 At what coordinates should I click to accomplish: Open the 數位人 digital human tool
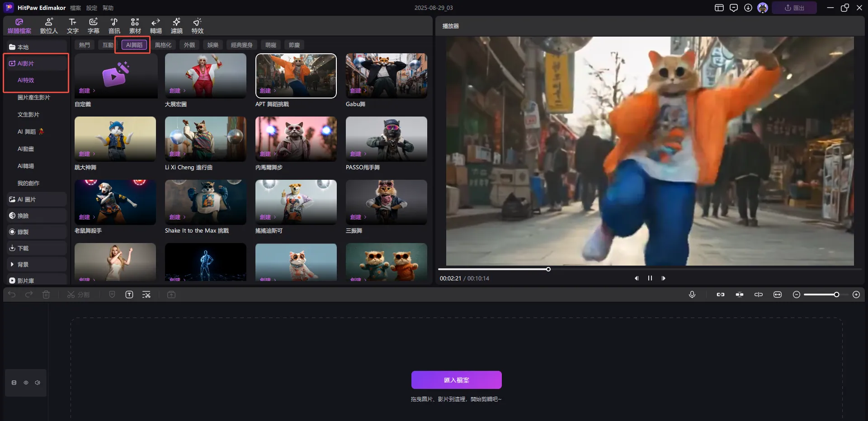[x=49, y=26]
